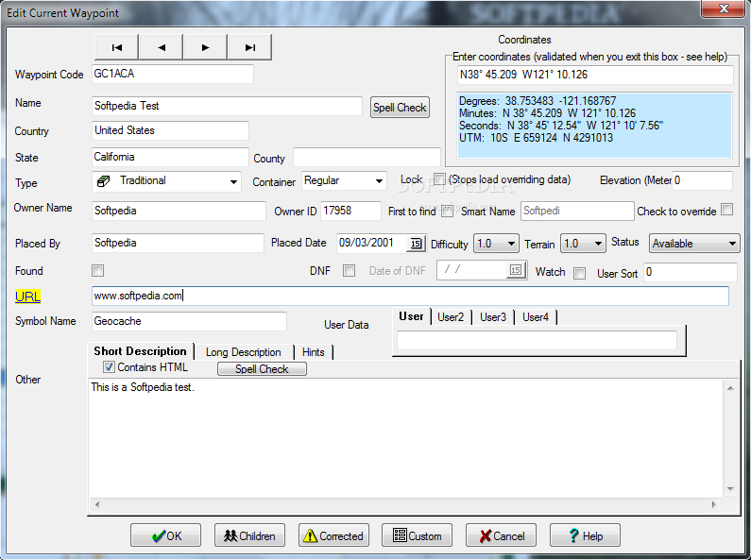
Task: Go to the next waypoint record
Action: pyautogui.click(x=206, y=47)
